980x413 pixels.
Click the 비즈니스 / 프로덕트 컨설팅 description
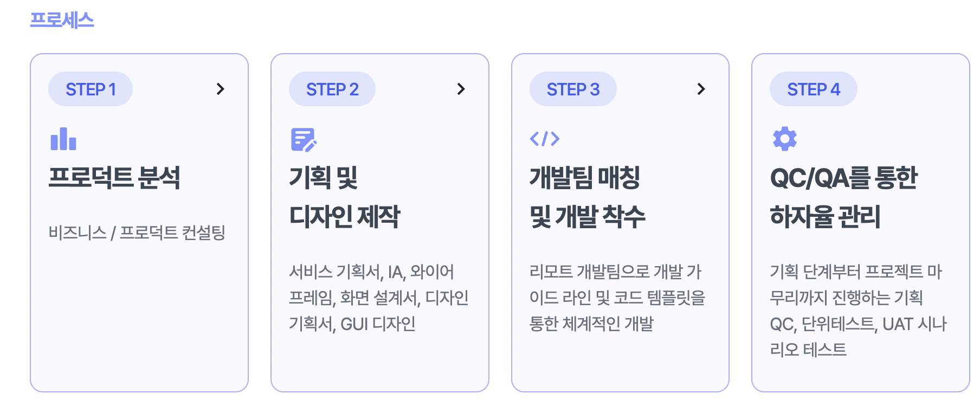click(137, 233)
